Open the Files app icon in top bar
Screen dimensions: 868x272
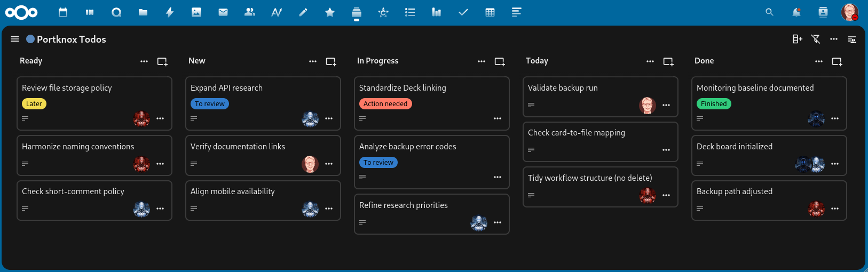(x=143, y=12)
